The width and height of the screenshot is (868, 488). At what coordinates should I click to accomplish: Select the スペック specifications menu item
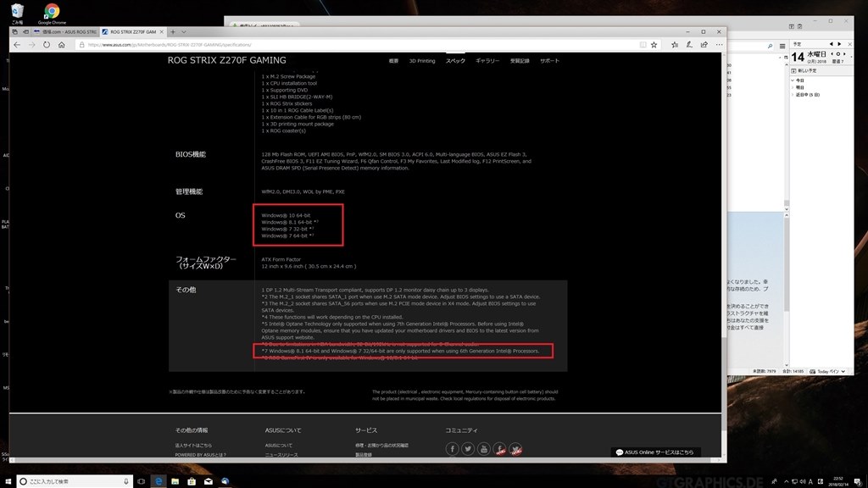click(455, 61)
